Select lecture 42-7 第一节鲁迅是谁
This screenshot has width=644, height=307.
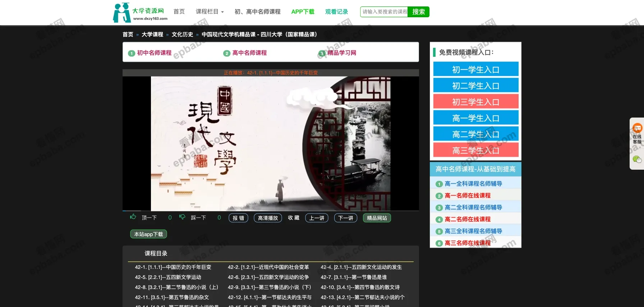coord(354,277)
